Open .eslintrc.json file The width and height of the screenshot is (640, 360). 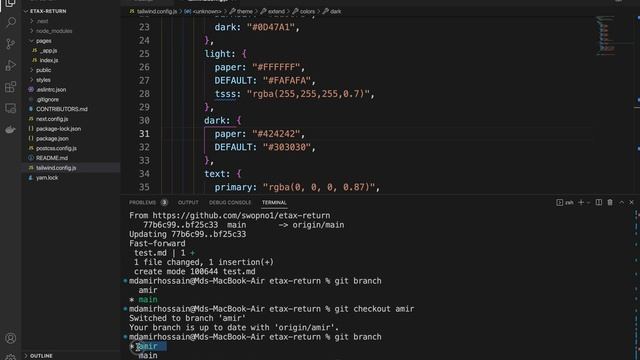[51, 90]
